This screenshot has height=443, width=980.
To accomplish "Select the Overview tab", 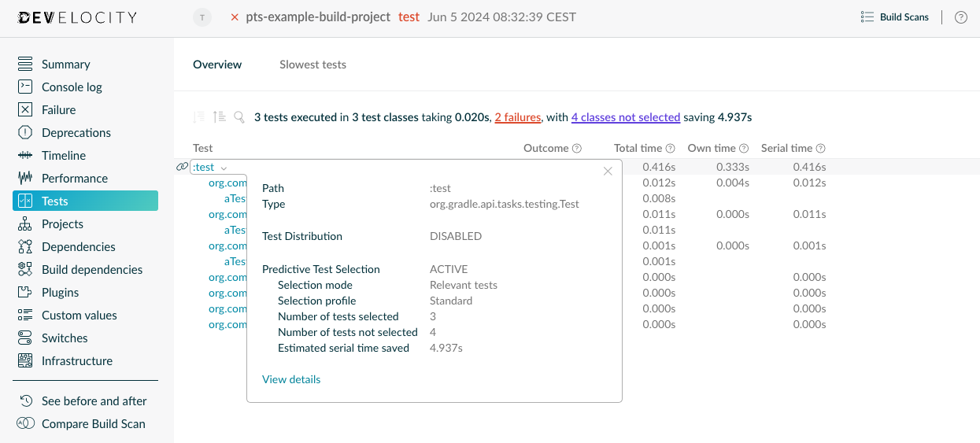I will [x=217, y=65].
